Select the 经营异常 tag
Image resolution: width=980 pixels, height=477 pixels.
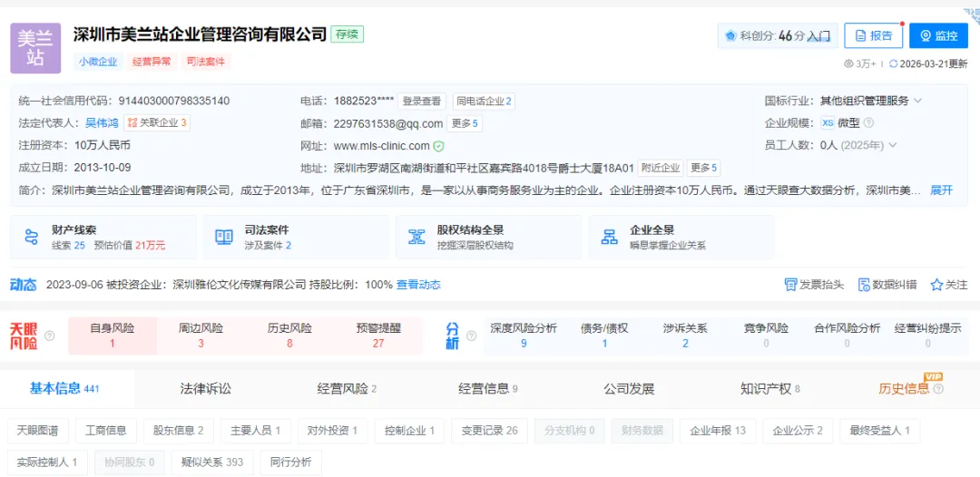pos(152,62)
